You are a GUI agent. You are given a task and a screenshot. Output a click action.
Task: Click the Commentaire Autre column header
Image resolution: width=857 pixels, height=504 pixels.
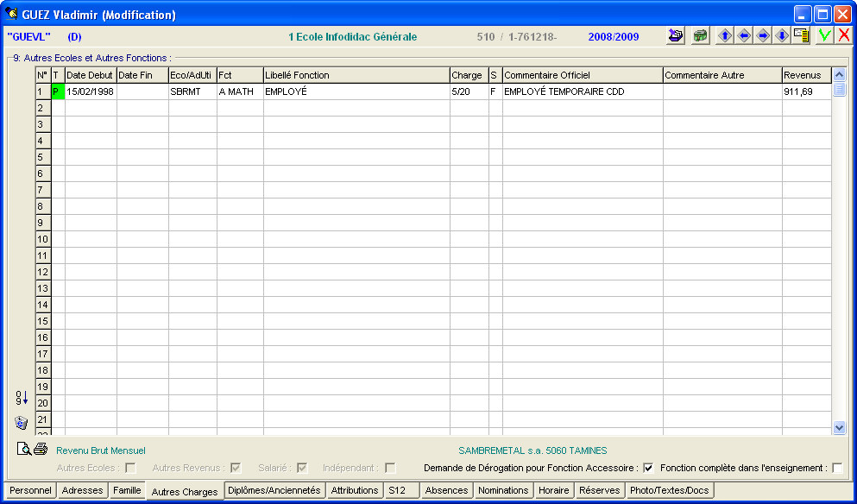722,75
